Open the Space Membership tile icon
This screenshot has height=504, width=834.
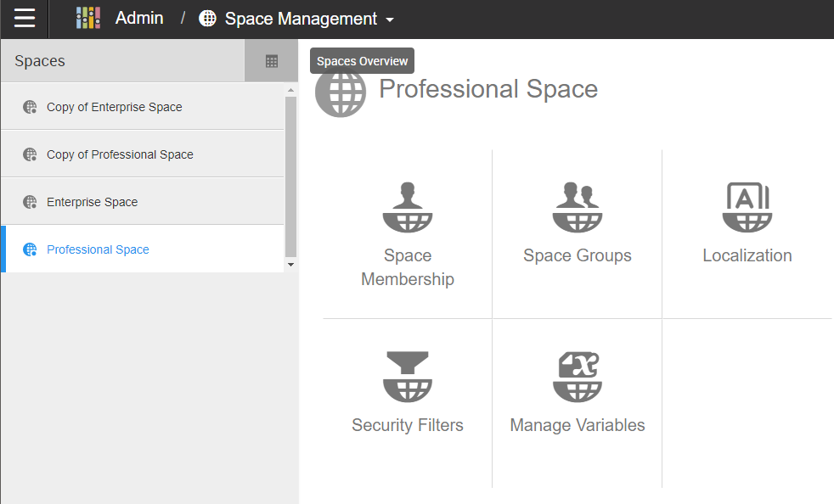408,207
